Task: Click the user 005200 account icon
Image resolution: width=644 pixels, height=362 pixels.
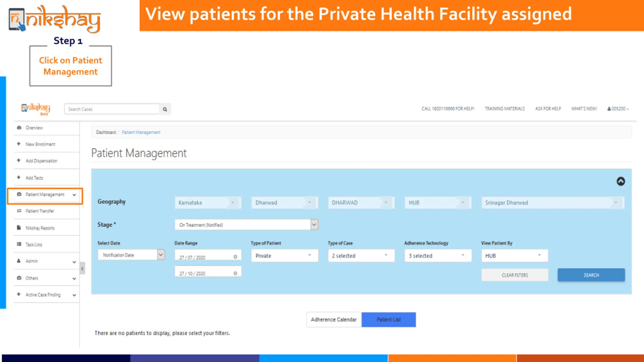Action: click(x=609, y=109)
